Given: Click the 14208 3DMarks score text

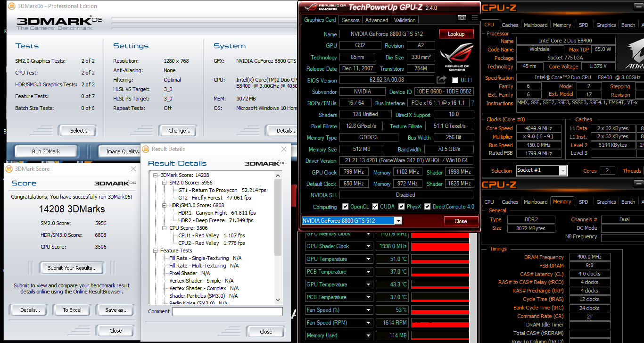Looking at the screenshot, I should [x=72, y=209].
